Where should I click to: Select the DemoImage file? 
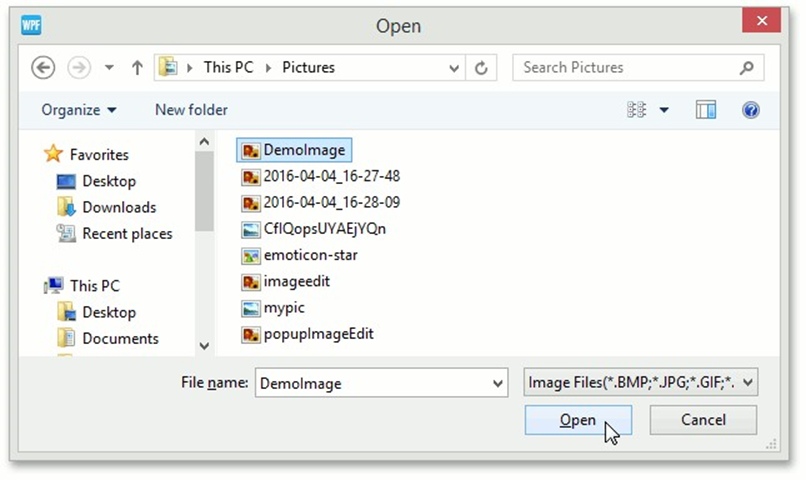click(x=294, y=150)
